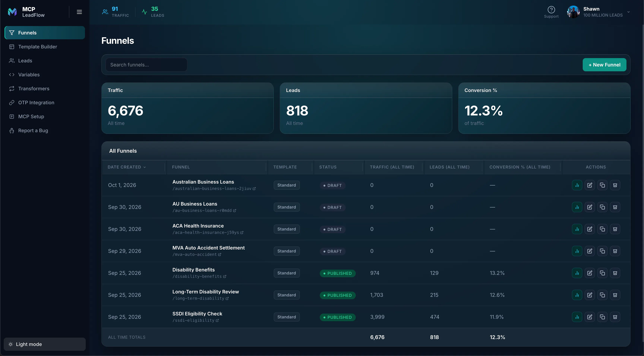Image resolution: width=644 pixels, height=356 pixels.
Task: Click the MCP LeadFlow logo
Action: pos(12,12)
